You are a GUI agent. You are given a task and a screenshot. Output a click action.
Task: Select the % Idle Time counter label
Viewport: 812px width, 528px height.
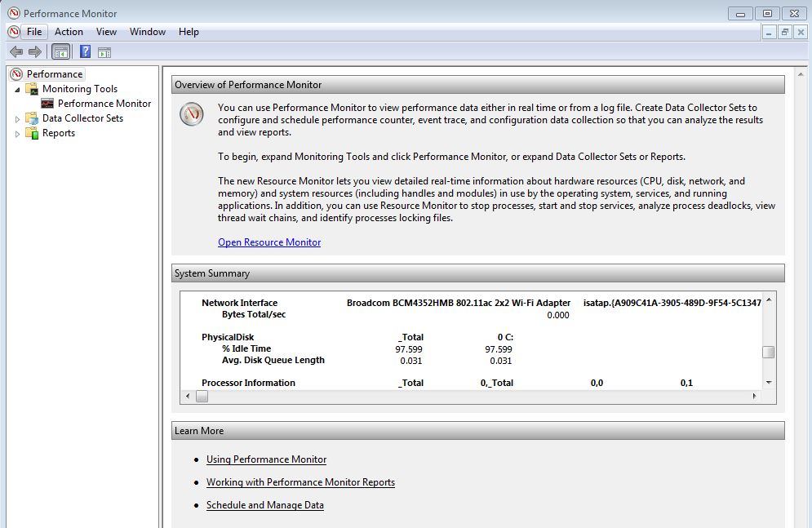(x=246, y=348)
